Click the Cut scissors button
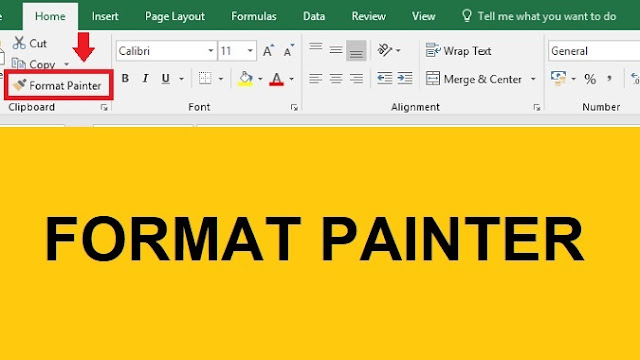The height and width of the screenshot is (360, 640). (29, 43)
